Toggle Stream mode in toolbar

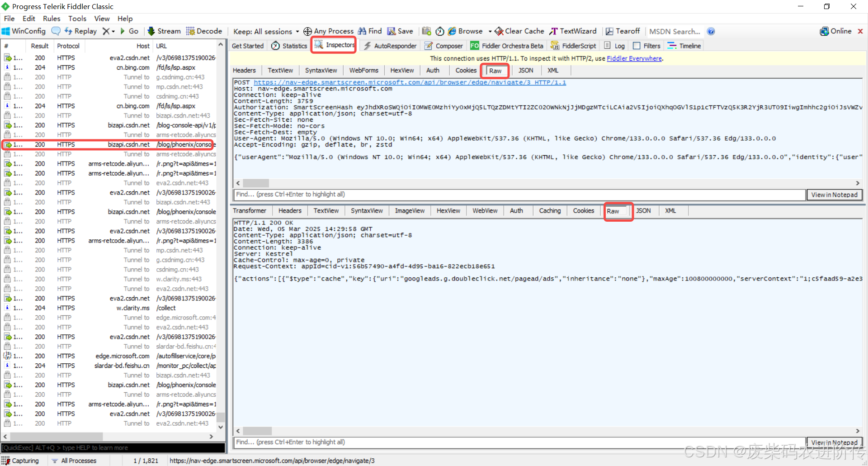coord(164,31)
